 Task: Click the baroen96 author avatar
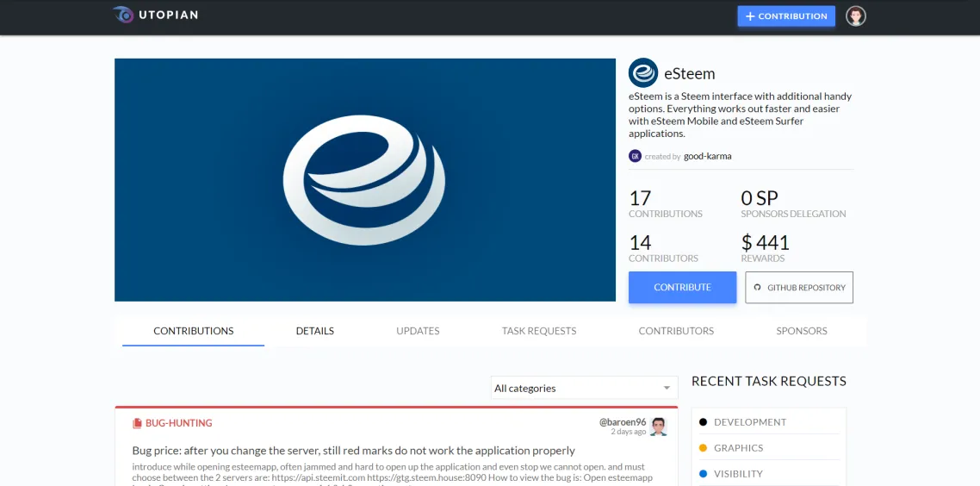[658, 427]
